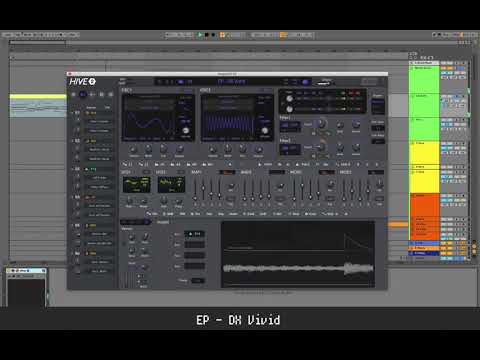This screenshot has height=360, width=480.
Task: Select the upper yellow track header in Ableton
Action: click(424, 152)
